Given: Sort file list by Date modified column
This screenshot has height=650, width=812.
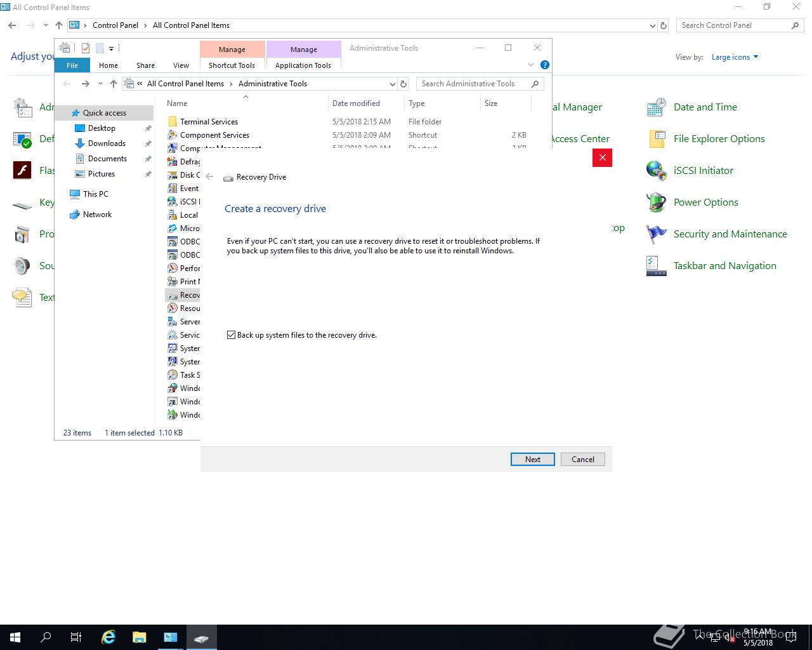Looking at the screenshot, I should (x=366, y=103).
